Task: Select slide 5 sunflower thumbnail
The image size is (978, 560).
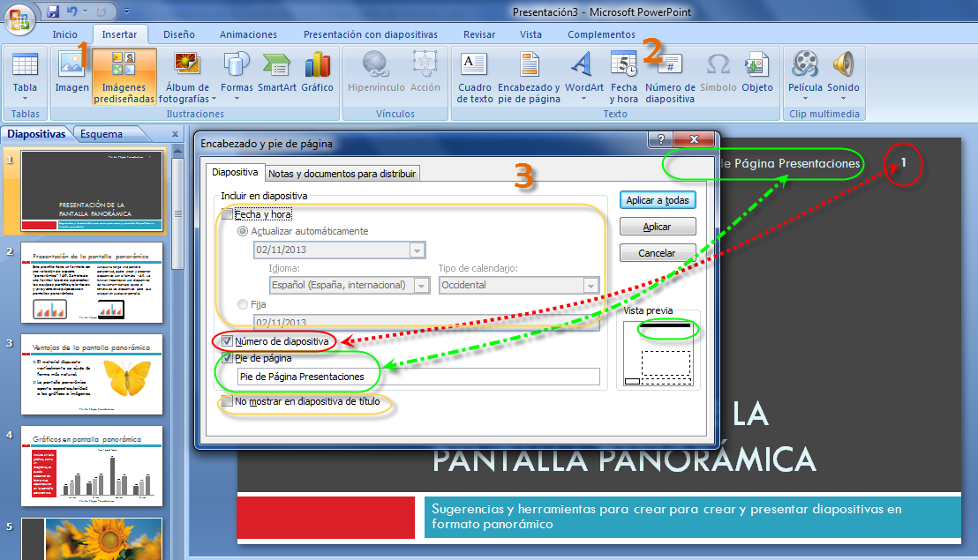Action: tap(92, 539)
